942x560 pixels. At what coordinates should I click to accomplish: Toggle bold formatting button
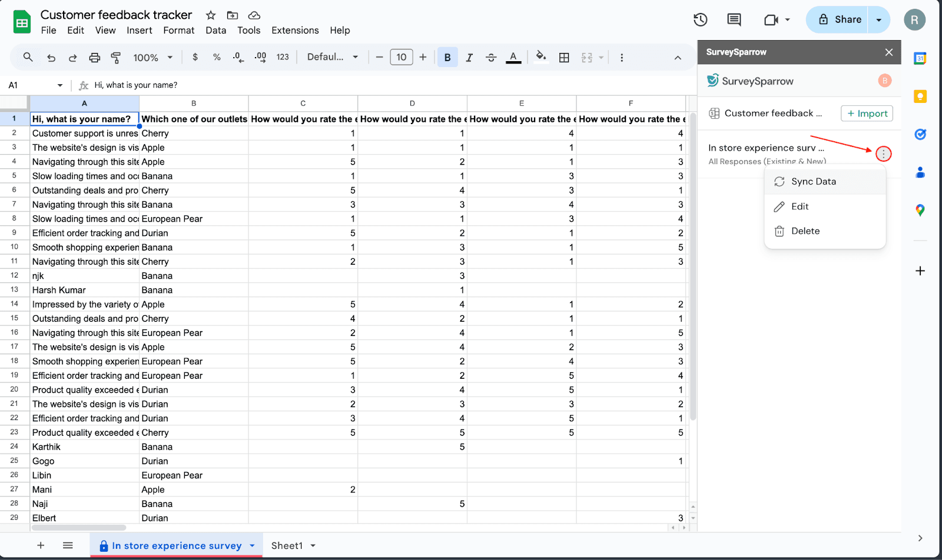[447, 58]
